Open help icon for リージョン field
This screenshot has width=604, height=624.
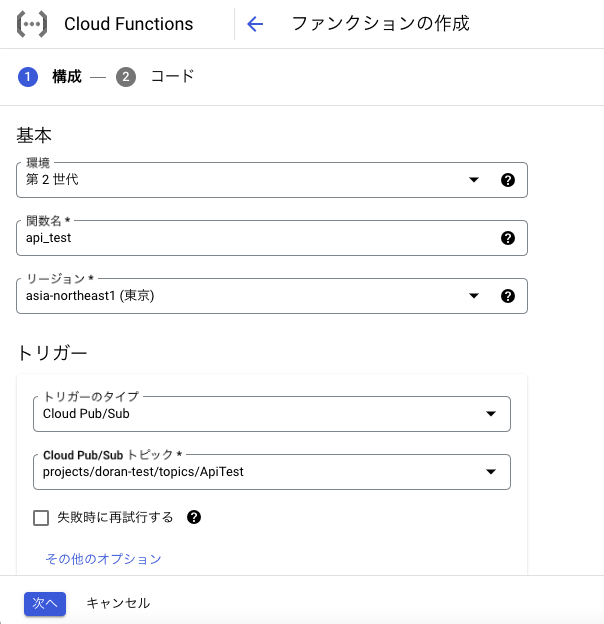click(x=508, y=296)
